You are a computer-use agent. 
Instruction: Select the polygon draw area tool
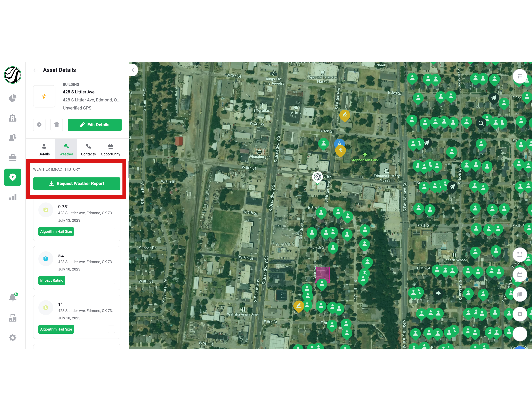tap(520, 255)
